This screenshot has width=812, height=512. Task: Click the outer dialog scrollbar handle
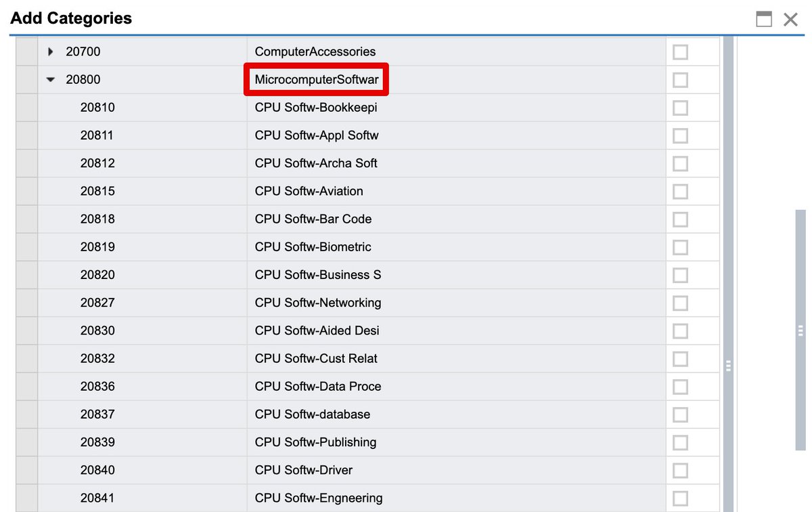800,330
